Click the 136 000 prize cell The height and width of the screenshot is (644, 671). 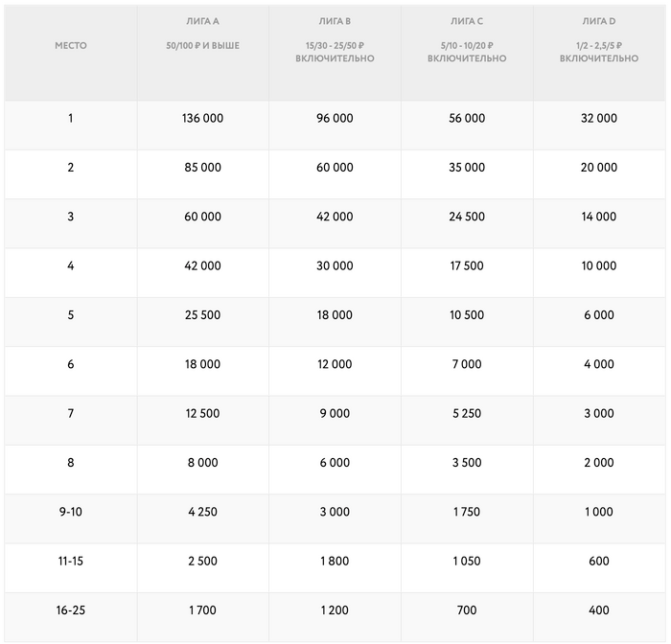pos(202,119)
